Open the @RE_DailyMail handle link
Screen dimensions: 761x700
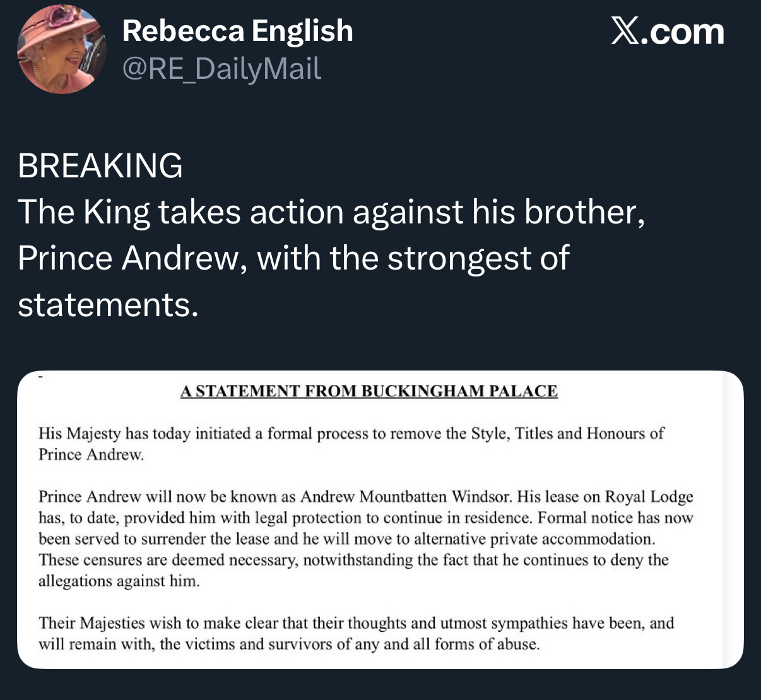[221, 69]
